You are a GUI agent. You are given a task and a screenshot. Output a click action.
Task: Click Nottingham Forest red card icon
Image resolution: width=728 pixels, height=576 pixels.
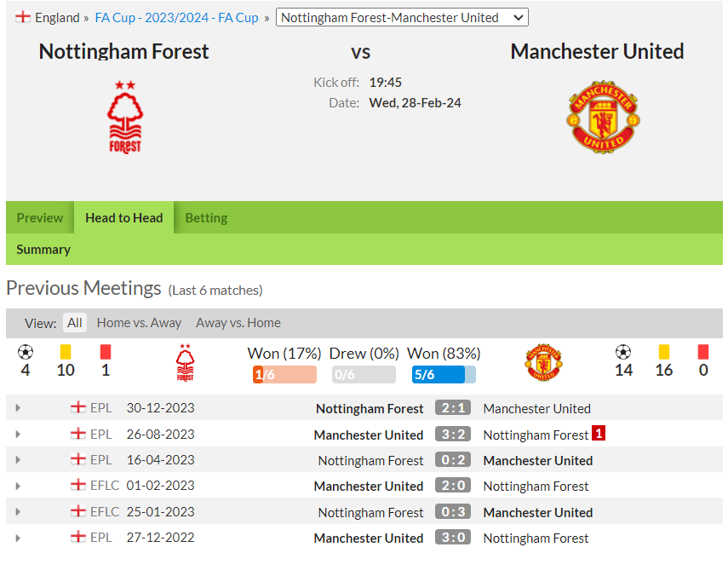pos(106,352)
